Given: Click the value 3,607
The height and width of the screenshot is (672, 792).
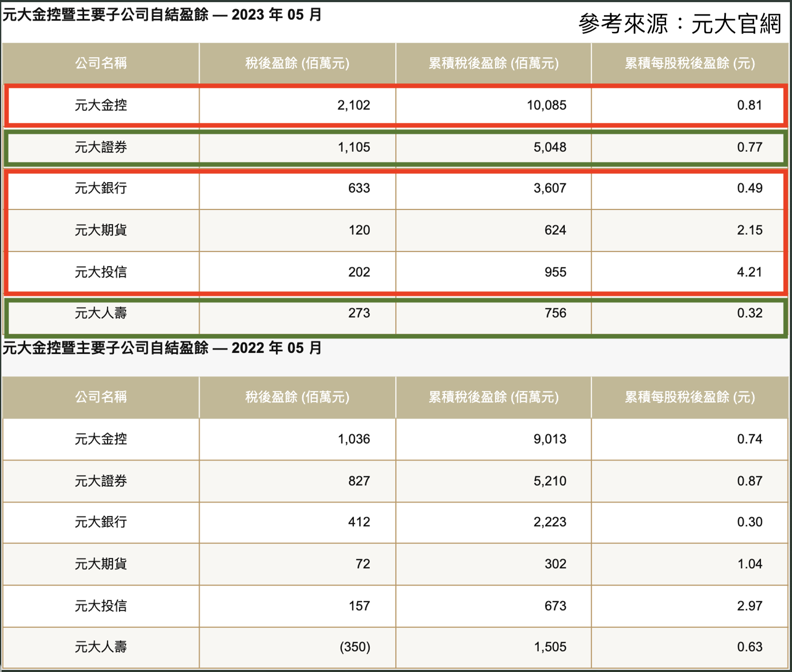Looking at the screenshot, I should (550, 188).
